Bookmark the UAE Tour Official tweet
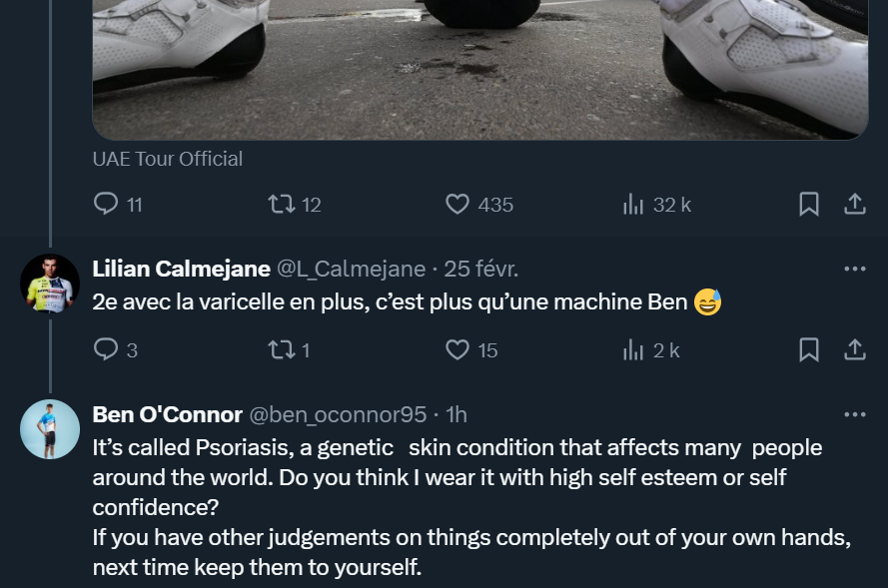 809,205
